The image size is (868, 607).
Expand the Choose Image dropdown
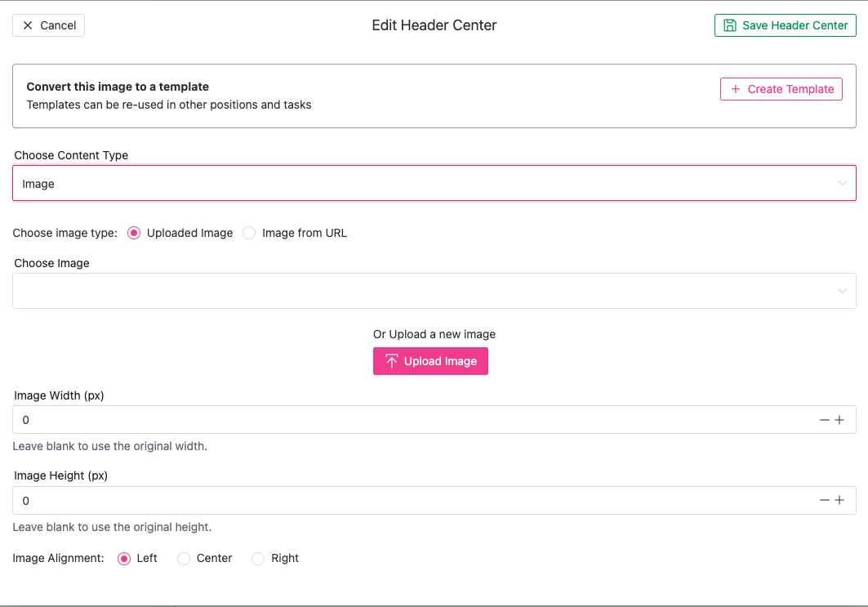tap(434, 291)
